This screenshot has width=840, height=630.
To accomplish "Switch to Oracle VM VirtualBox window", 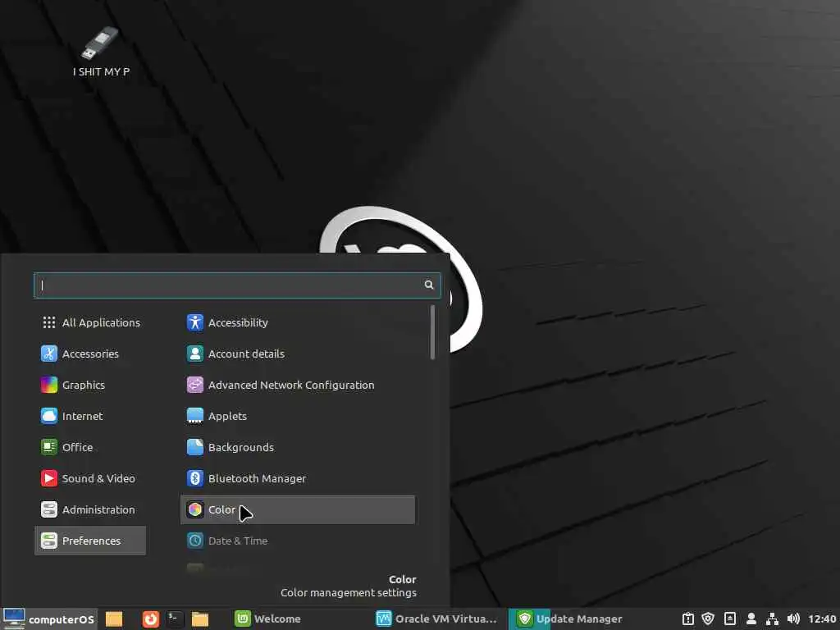I will click(436, 619).
